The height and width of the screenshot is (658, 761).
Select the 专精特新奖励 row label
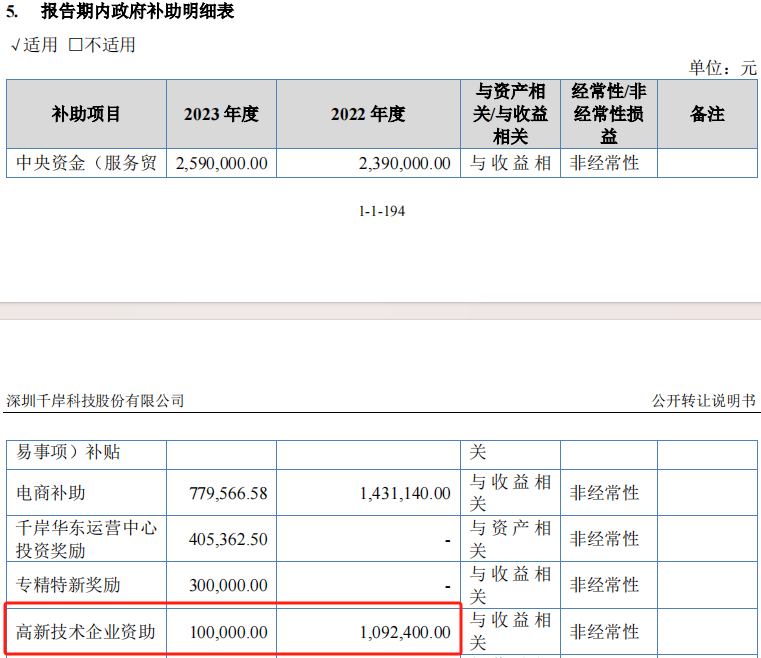(68, 585)
